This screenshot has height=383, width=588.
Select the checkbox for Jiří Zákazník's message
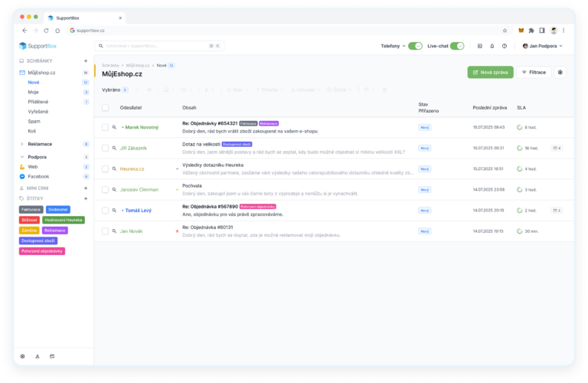[x=106, y=148]
